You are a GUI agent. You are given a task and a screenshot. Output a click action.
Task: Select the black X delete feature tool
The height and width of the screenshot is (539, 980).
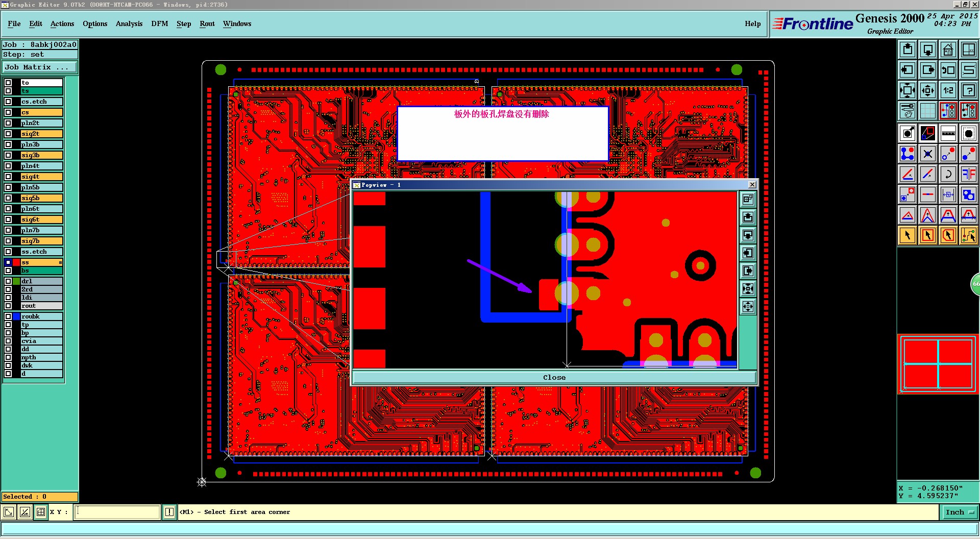[928, 154]
